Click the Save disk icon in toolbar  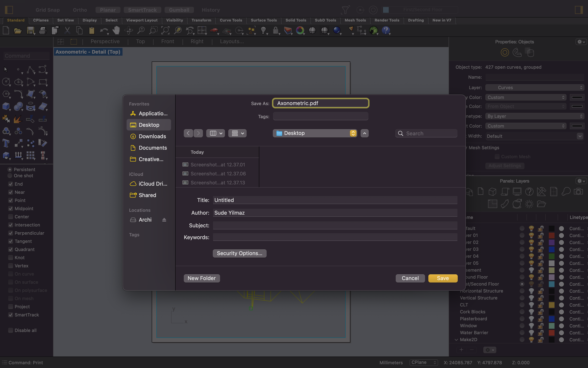coord(30,30)
